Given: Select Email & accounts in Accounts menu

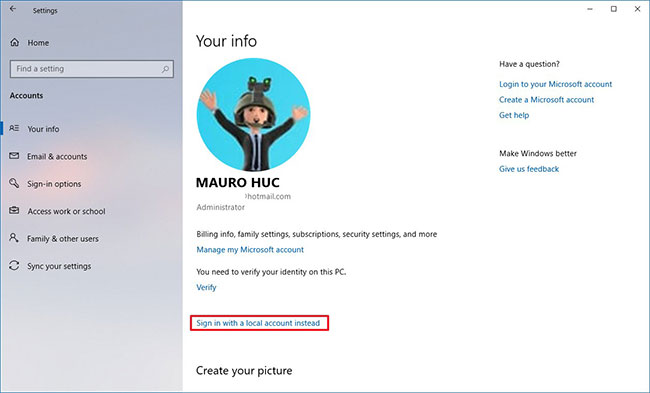Looking at the screenshot, I should (x=57, y=156).
